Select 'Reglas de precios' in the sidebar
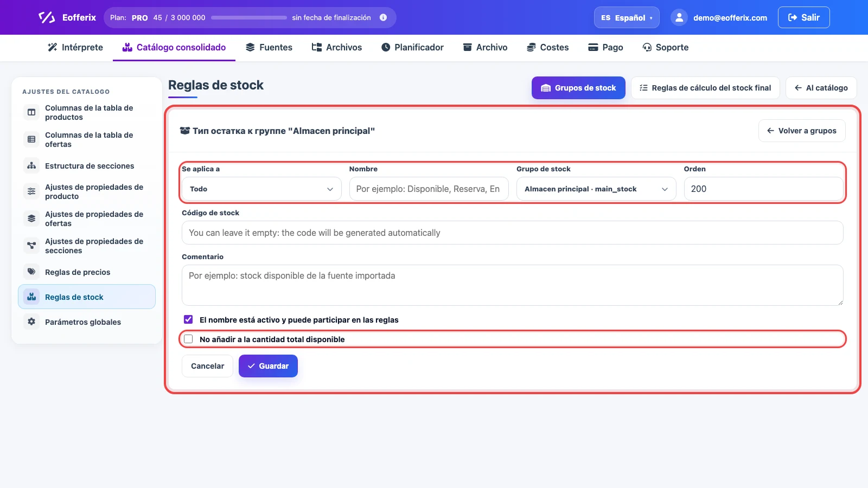The width and height of the screenshot is (868, 488). tap(87, 272)
